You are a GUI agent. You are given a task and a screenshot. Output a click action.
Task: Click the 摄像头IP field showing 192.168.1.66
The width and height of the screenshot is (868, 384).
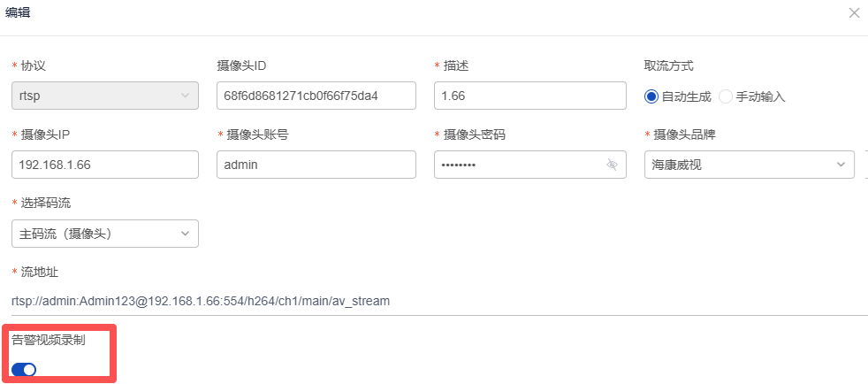coord(104,165)
